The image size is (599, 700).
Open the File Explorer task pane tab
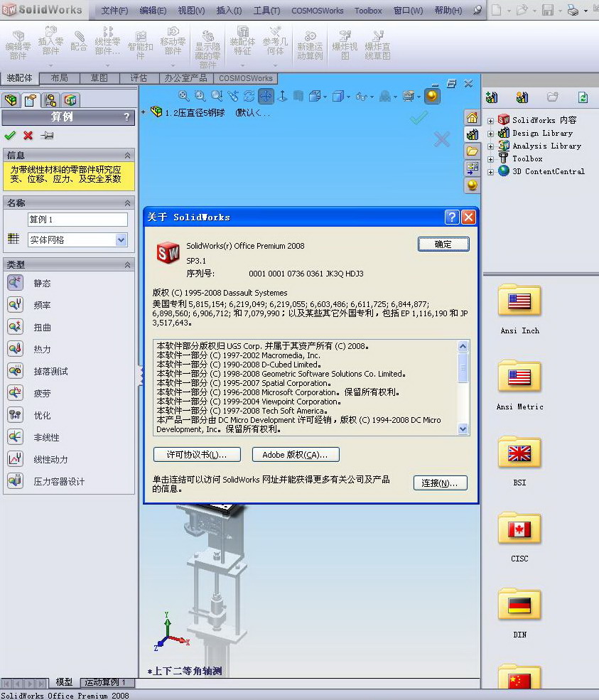click(472, 151)
